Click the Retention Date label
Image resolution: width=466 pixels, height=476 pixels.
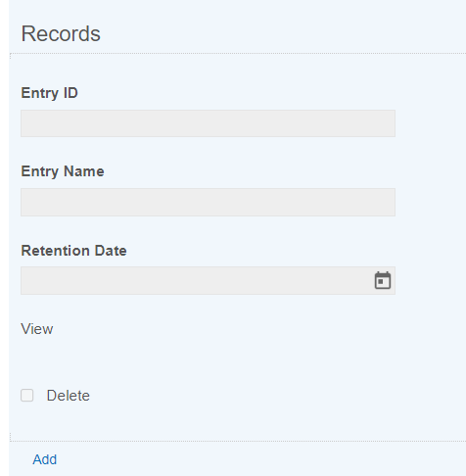tap(73, 251)
